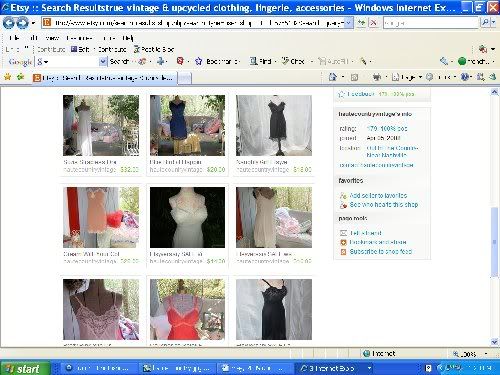Click the Check spelling toolbar button
Viewport: 500px width, 375px height.
point(293,61)
